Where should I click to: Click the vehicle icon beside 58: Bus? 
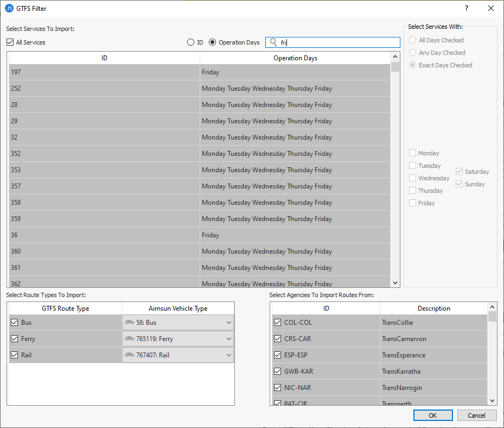(129, 323)
